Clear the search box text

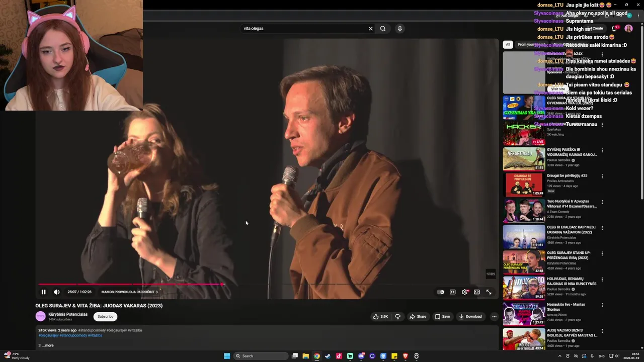371,29
